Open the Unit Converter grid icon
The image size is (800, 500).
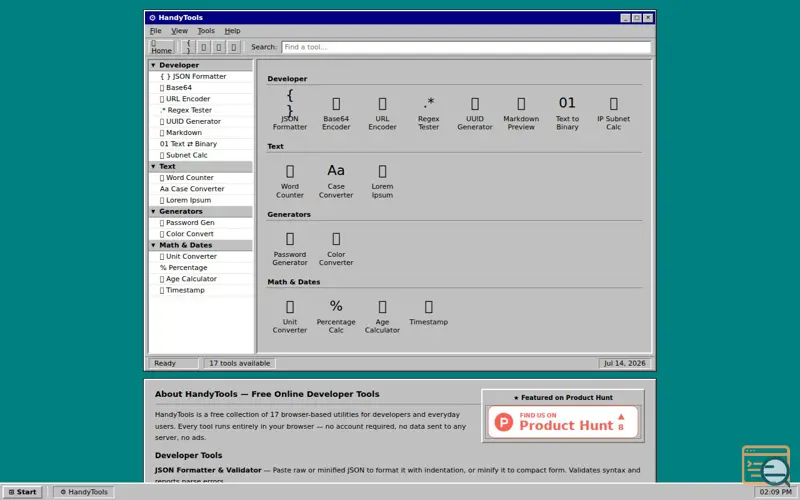point(289,316)
